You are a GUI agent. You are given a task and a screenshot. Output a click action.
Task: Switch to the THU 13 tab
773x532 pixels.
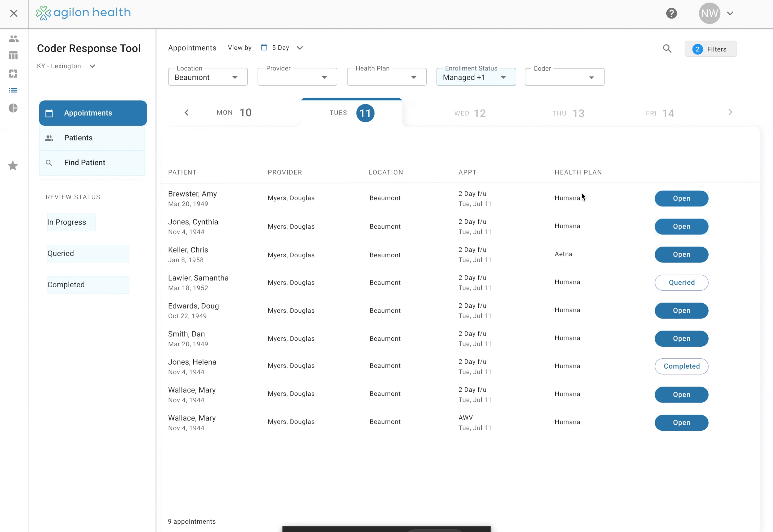[x=568, y=113]
